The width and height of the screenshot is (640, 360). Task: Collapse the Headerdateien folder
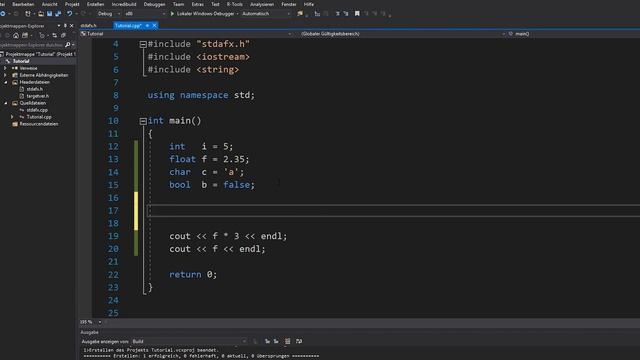point(5,82)
